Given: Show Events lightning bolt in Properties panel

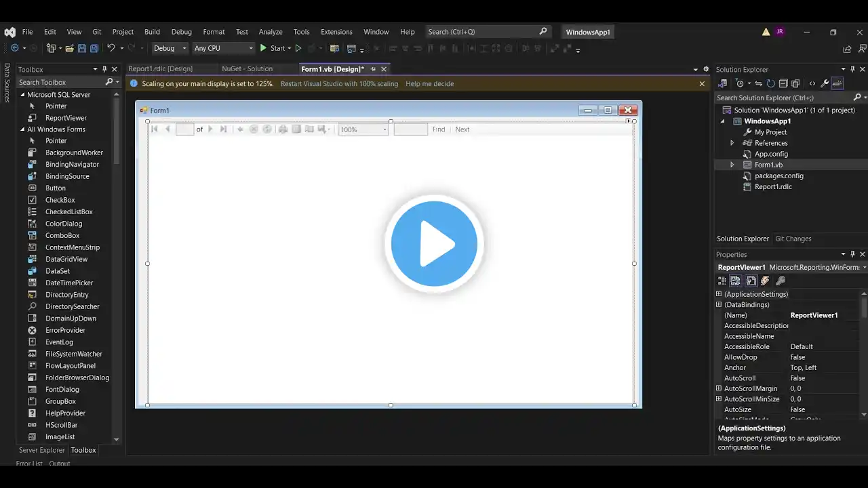Looking at the screenshot, I should (765, 281).
